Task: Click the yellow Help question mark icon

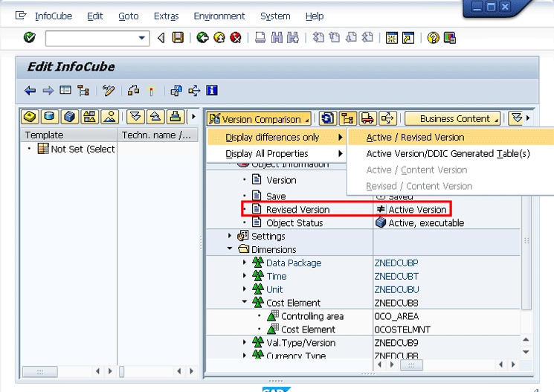Action: pyautogui.click(x=433, y=38)
